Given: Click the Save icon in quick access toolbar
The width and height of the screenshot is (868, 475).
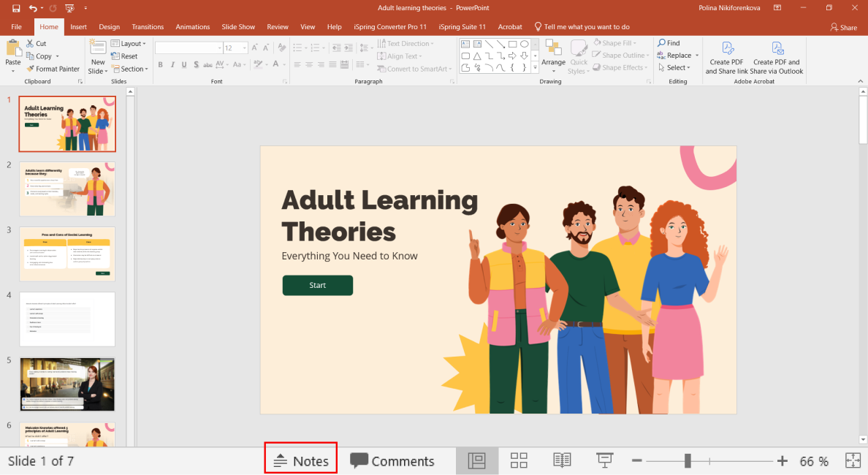Looking at the screenshot, I should [16, 8].
